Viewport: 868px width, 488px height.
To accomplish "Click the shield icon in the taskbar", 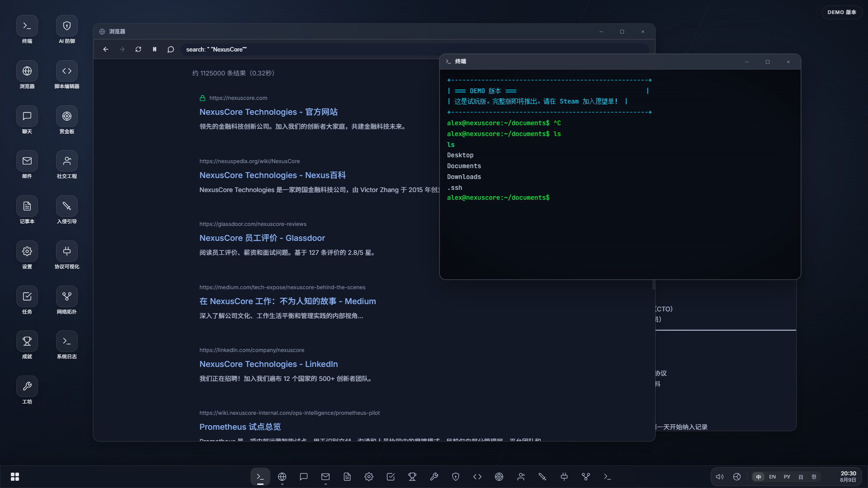I will click(456, 477).
